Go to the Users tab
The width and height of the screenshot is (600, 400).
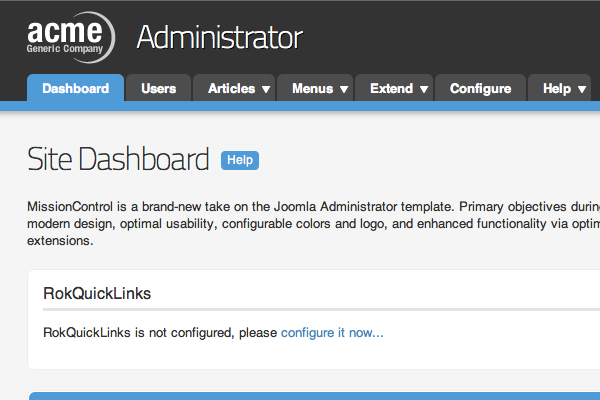pyautogui.click(x=158, y=88)
